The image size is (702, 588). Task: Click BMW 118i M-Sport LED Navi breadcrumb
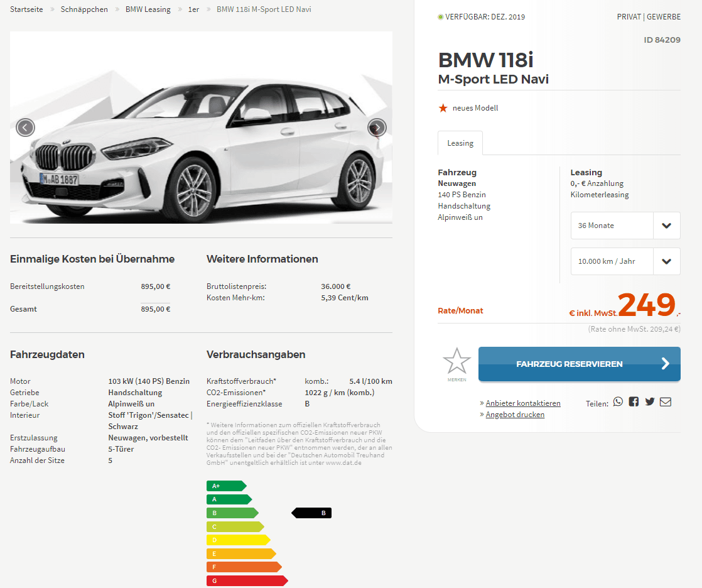[x=264, y=9]
